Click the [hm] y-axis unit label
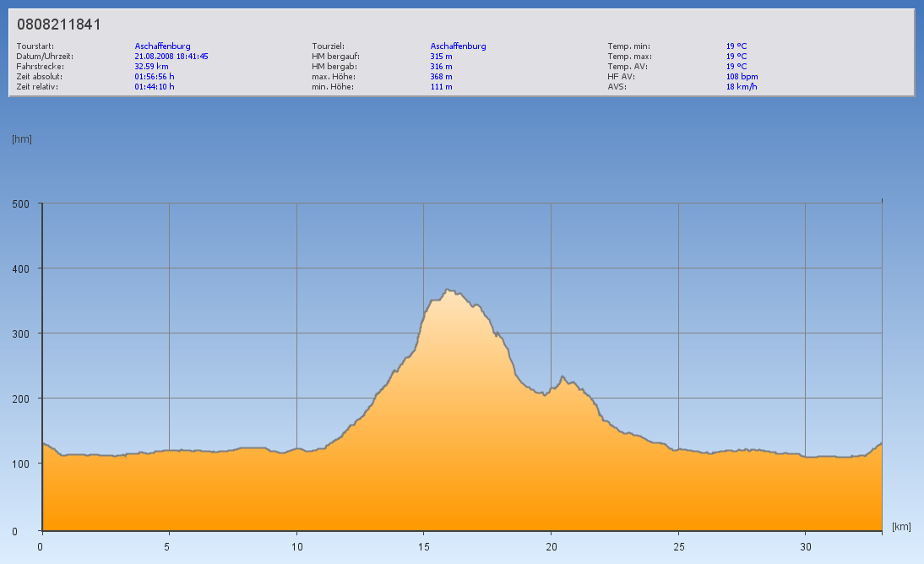 (22, 138)
